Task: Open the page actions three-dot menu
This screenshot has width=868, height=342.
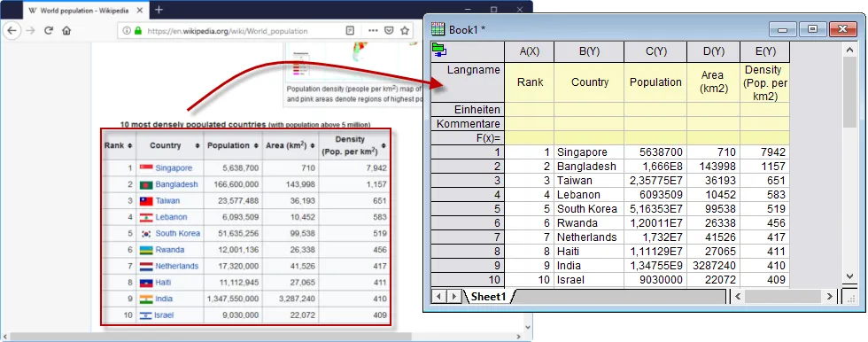Action: click(x=373, y=31)
